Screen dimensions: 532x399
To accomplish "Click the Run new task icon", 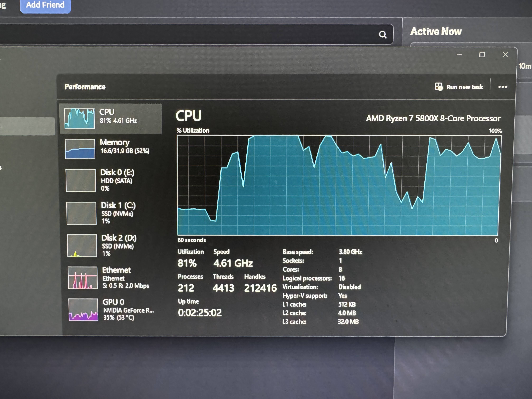I will 438,87.
